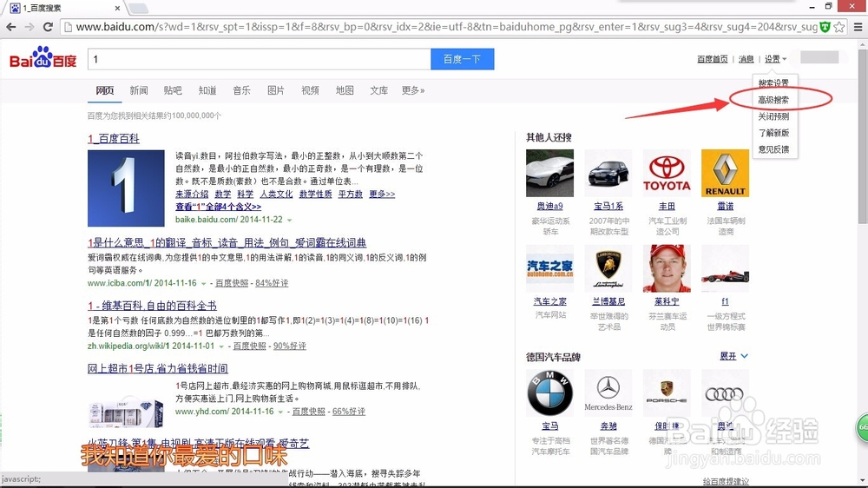This screenshot has width=868, height=488.
Task: Switch to the 视频 tab
Action: [310, 90]
